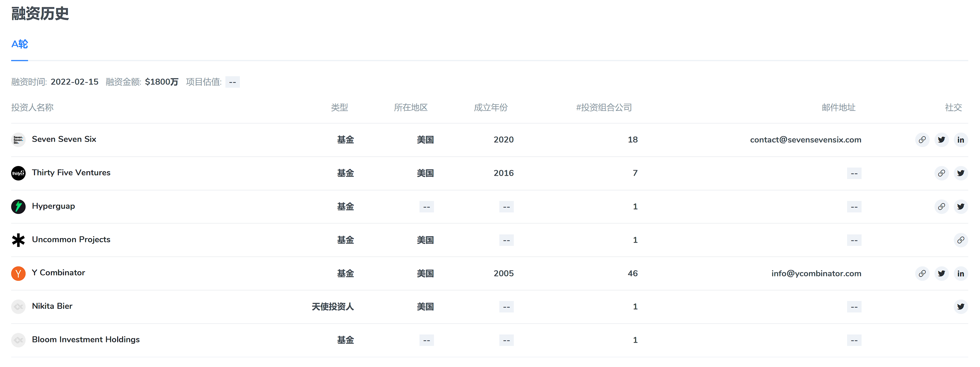The image size is (980, 367).
Task: Select the A轮 funding round tab
Action: point(19,45)
